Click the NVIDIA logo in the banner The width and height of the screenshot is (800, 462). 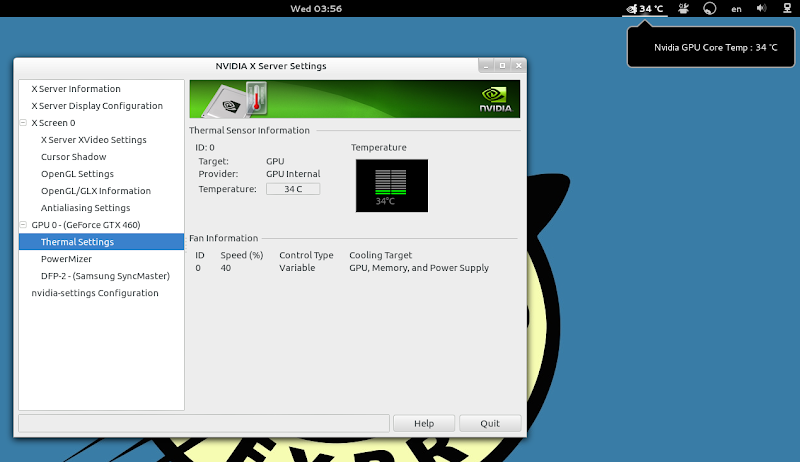point(495,99)
